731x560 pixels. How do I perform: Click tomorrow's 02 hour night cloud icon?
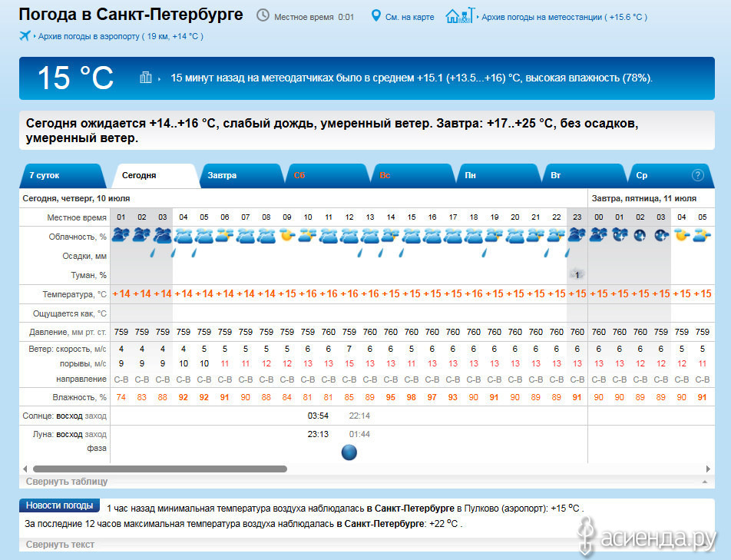point(640,236)
